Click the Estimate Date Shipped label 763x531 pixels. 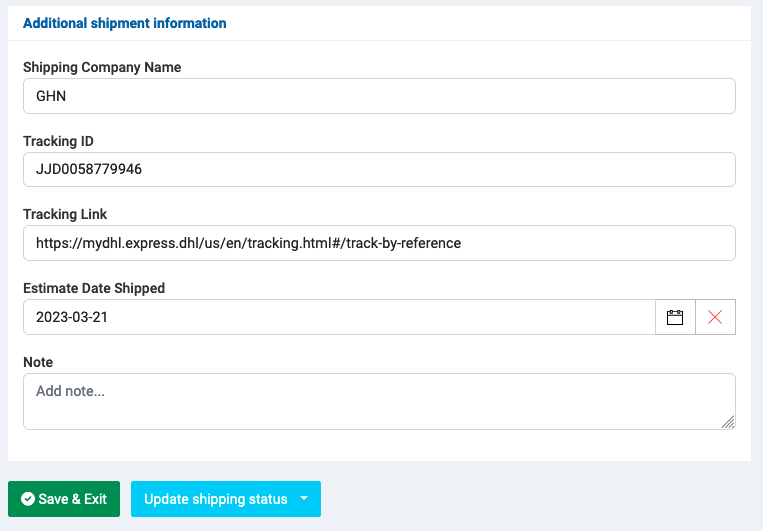click(x=94, y=288)
